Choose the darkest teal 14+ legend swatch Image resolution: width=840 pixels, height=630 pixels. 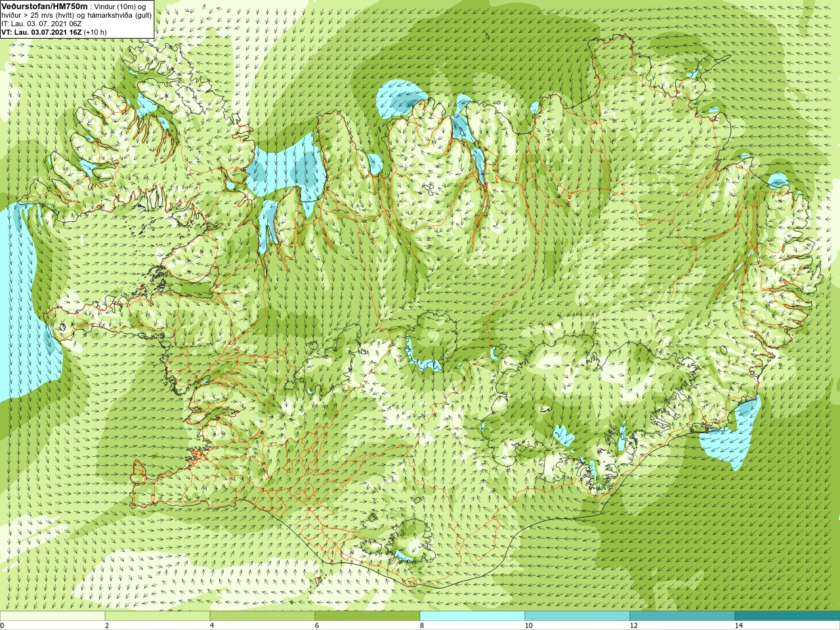pyautogui.click(x=787, y=616)
